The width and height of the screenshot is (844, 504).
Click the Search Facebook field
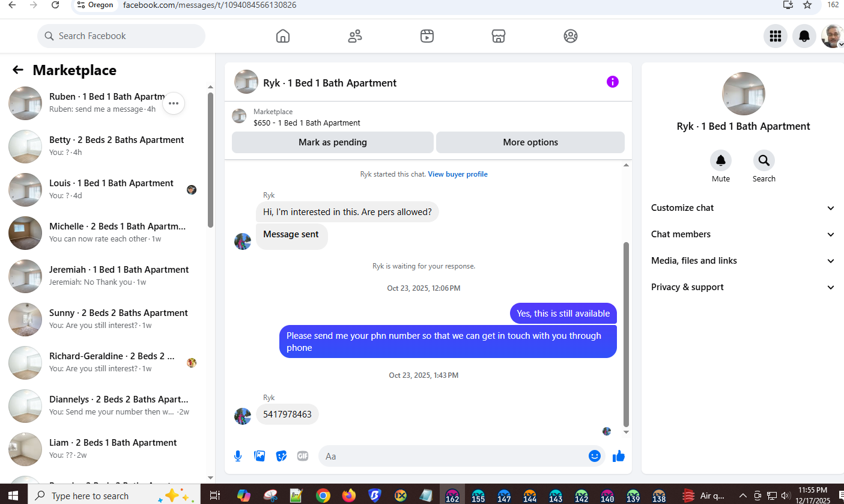click(121, 36)
